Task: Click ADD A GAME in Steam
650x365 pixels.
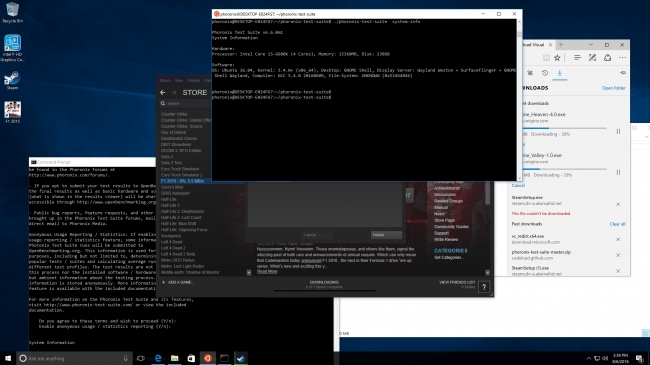Action: (x=177, y=282)
